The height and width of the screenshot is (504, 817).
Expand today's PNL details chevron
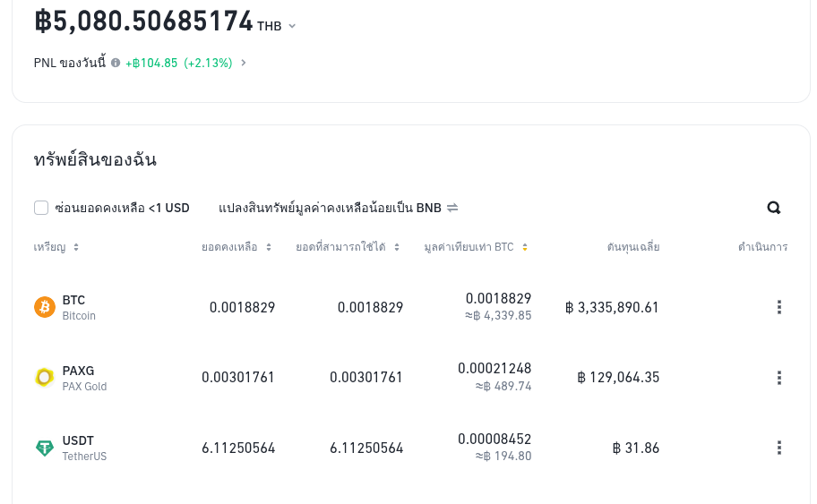tap(244, 63)
